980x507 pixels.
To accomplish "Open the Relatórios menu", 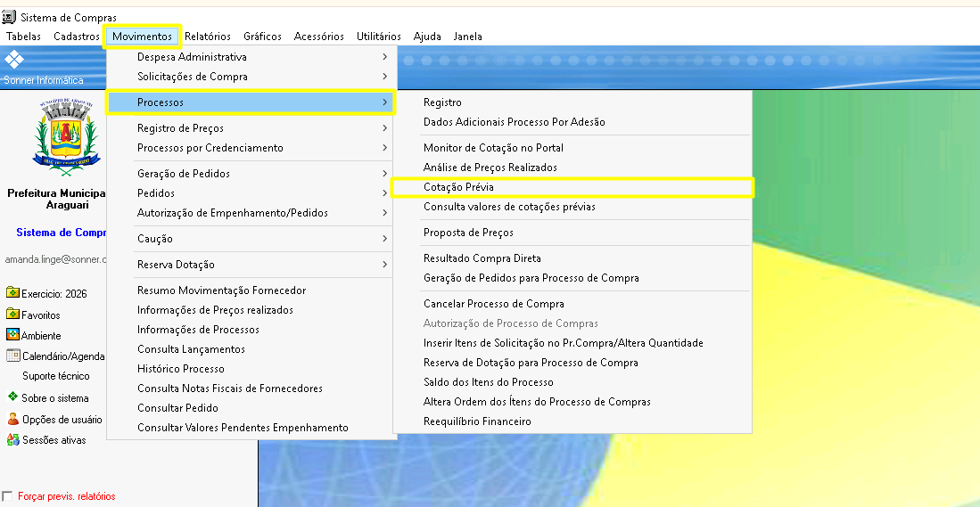I will tap(210, 37).
